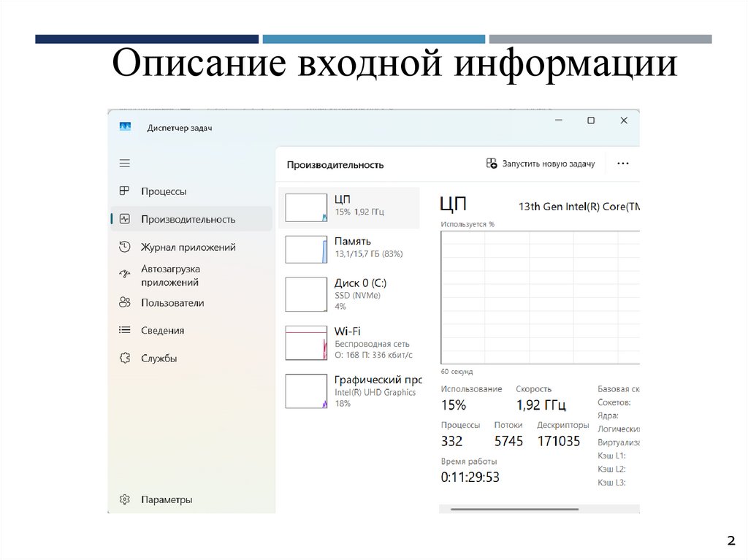Open Службы section

[192, 358]
